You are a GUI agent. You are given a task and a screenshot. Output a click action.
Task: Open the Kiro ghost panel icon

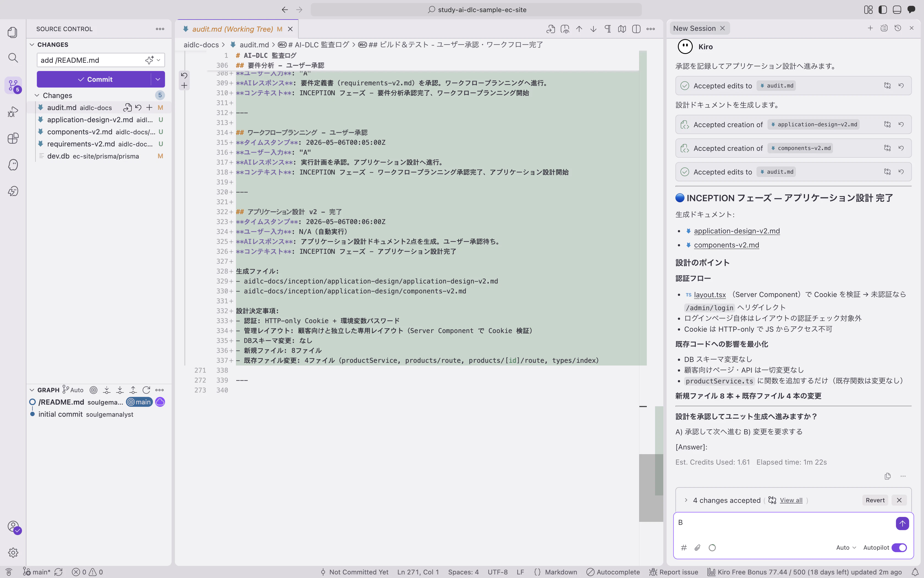13,165
